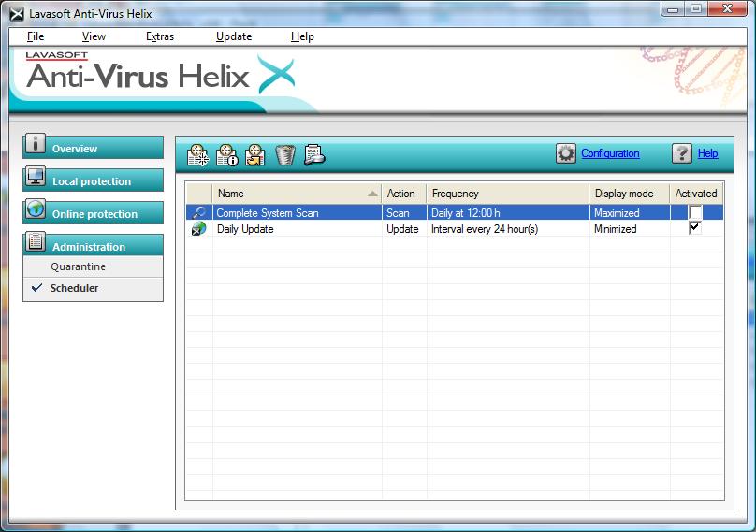756x532 pixels.
Task: Expand the Local protection section
Action: coord(93,180)
